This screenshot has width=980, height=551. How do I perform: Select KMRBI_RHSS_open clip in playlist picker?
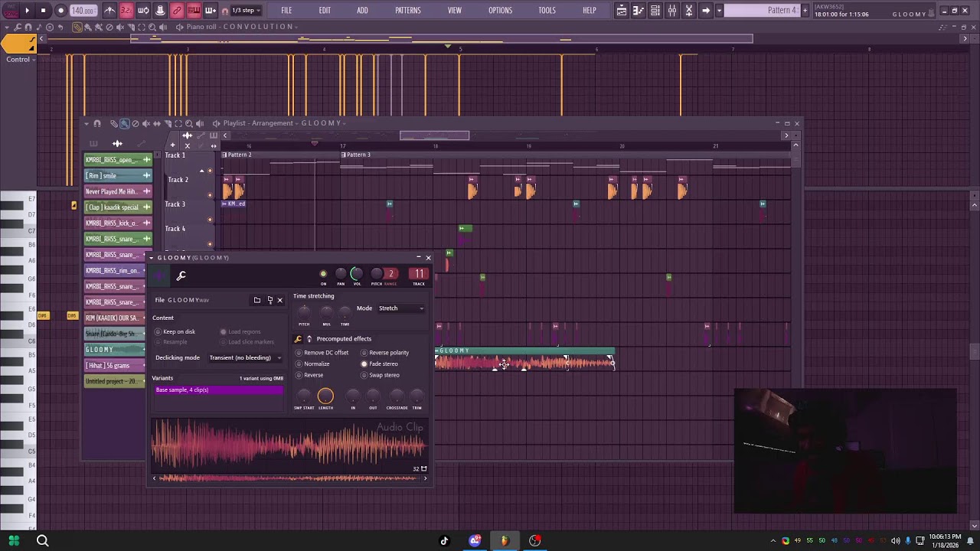coord(118,160)
